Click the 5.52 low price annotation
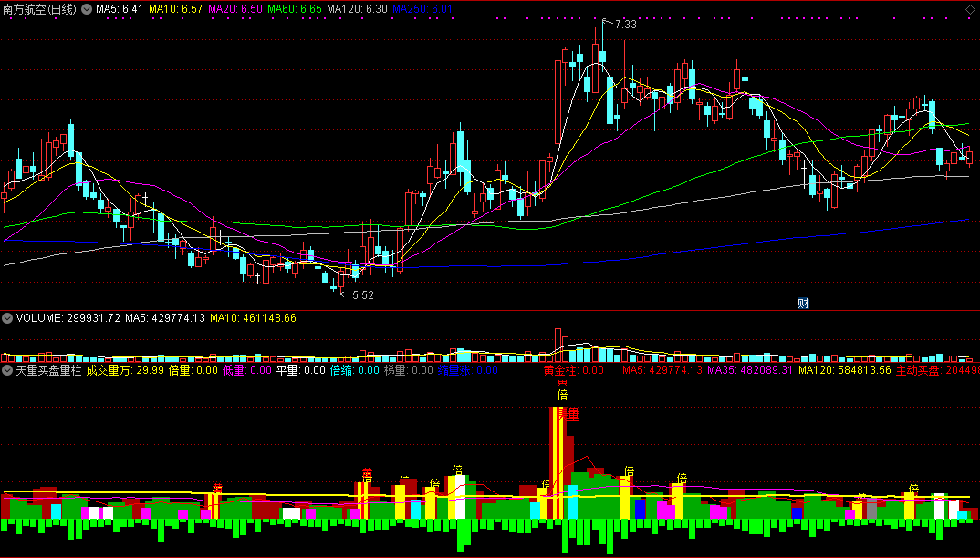980x558 pixels. coord(363,294)
